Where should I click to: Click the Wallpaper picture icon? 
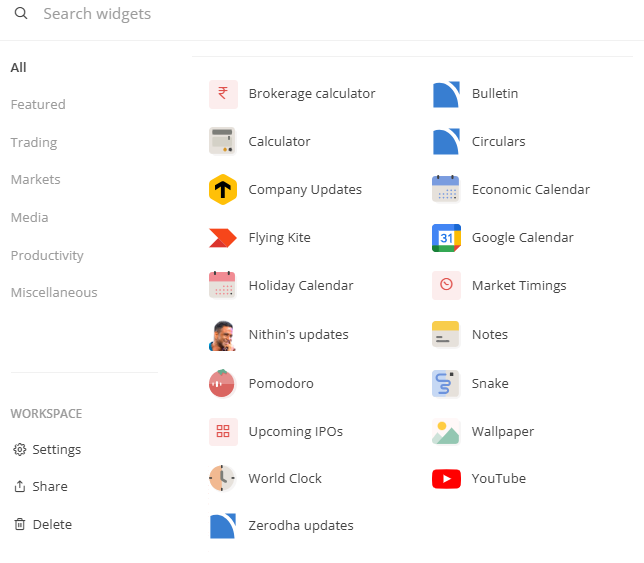pos(446,432)
